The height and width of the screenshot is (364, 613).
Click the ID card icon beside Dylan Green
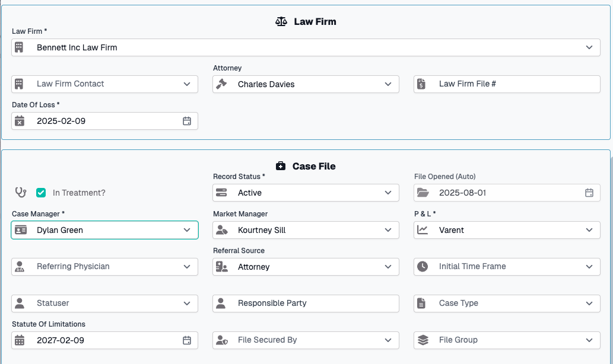pyautogui.click(x=21, y=229)
